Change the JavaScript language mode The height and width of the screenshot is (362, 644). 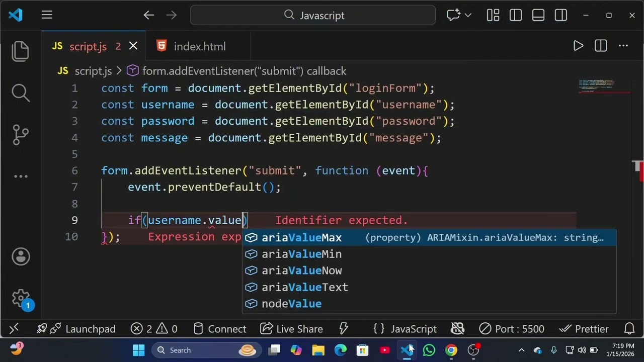(x=414, y=329)
